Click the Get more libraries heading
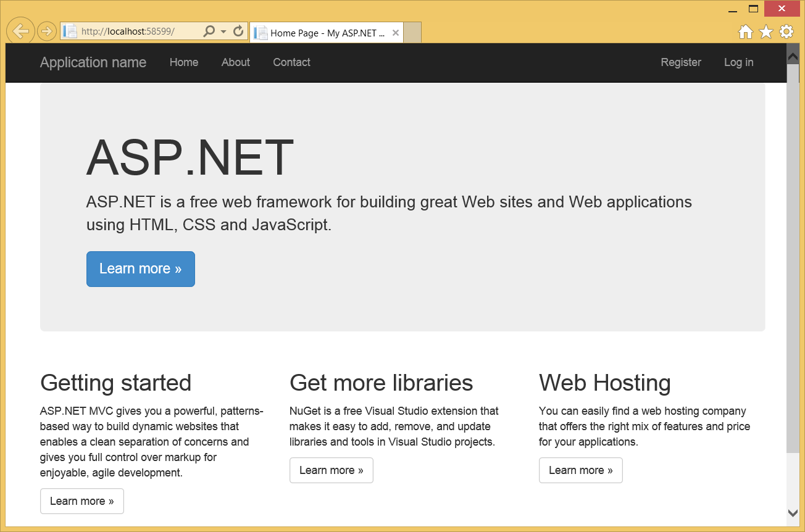Viewport: 805px width, 532px height. point(381,383)
